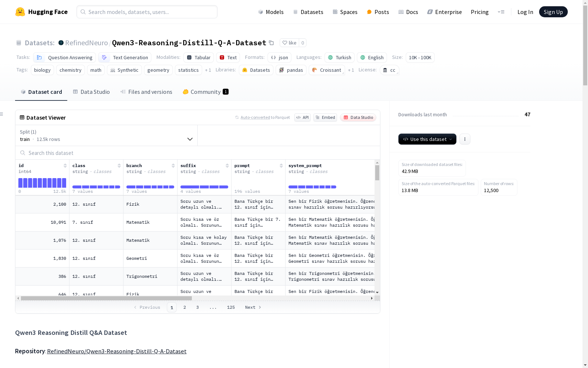Screen dimensions: 588x368
Task: Sort by the suffix column
Action: pyautogui.click(x=227, y=166)
